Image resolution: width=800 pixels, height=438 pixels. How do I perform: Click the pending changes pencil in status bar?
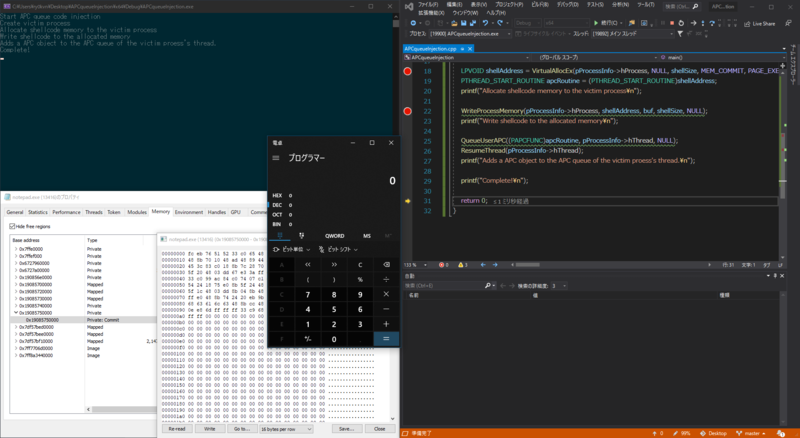pyautogui.click(x=676, y=433)
